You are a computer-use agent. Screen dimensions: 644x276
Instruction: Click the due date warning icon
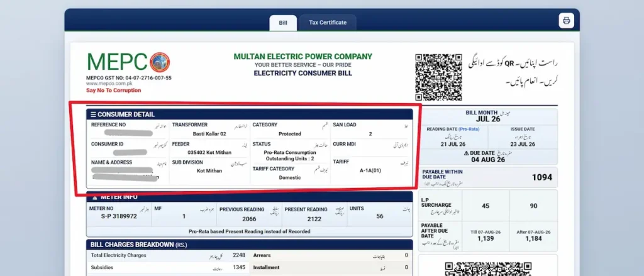tap(466, 153)
